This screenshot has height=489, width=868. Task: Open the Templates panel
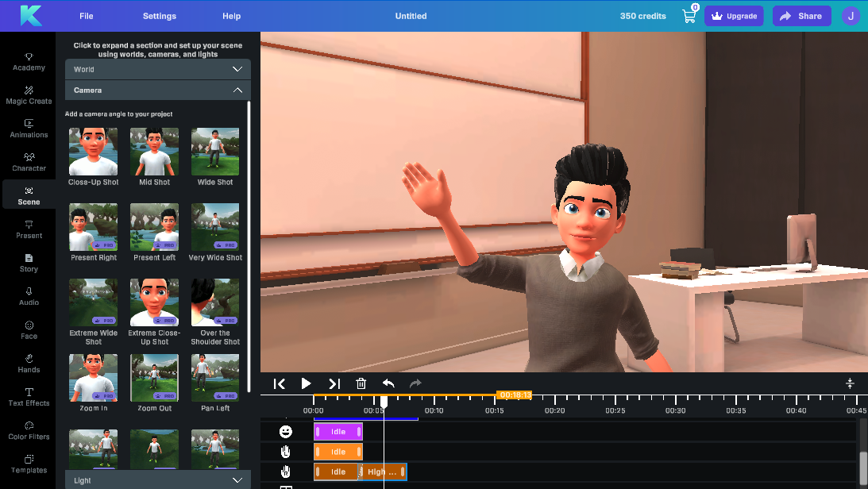click(x=29, y=463)
